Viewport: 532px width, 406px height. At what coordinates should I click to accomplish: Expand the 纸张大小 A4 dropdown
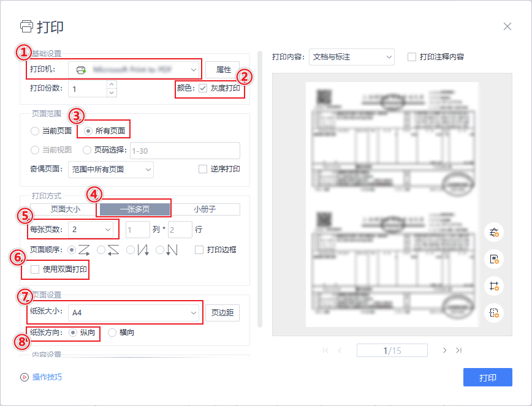pos(134,313)
